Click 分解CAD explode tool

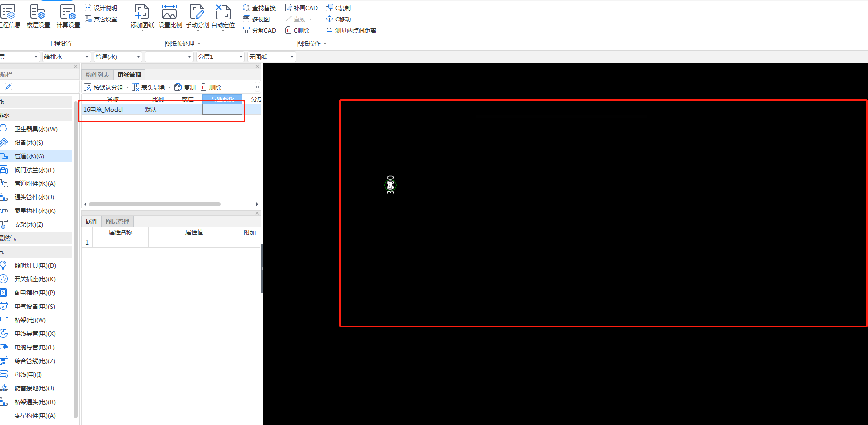pos(259,30)
